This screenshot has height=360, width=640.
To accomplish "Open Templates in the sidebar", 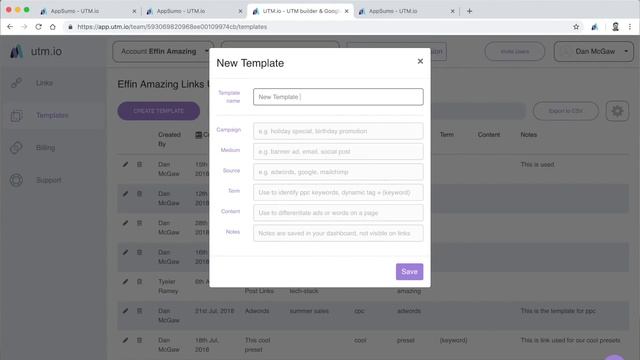I will click(52, 116).
